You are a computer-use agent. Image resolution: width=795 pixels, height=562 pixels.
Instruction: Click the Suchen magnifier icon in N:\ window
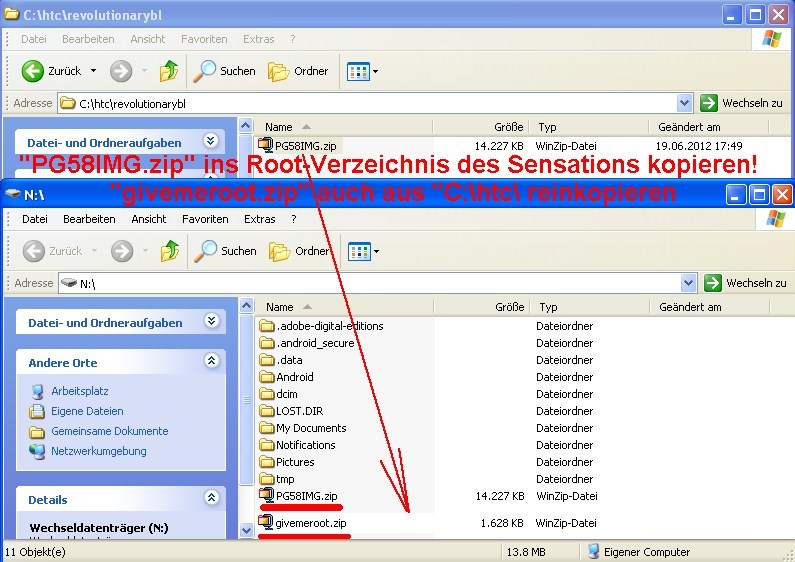(x=206, y=251)
